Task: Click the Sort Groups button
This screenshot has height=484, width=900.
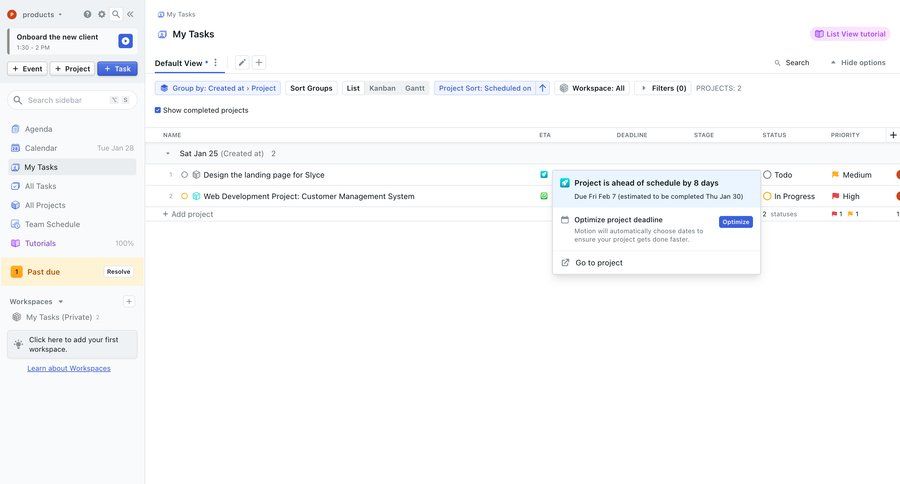Action: click(x=311, y=88)
